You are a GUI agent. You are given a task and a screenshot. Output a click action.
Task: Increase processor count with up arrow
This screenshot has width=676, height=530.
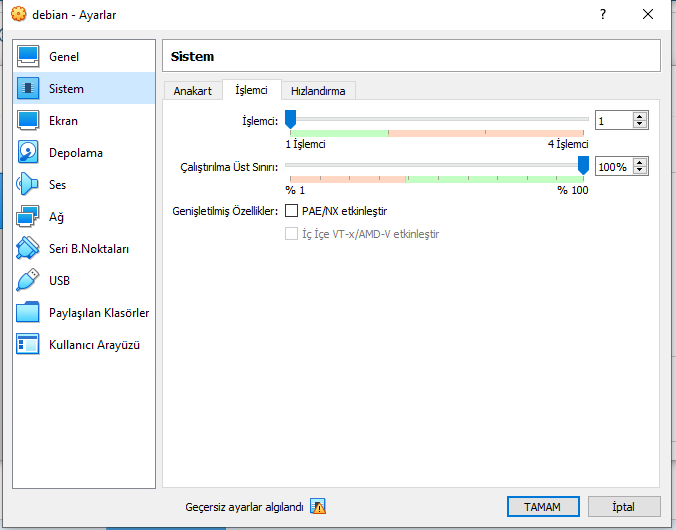pyautogui.click(x=640, y=117)
